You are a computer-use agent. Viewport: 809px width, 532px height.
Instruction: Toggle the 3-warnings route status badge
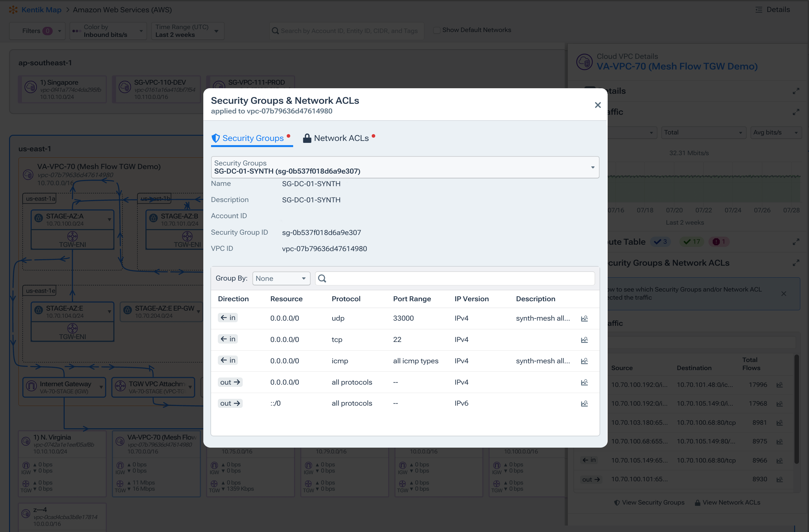(x=660, y=242)
